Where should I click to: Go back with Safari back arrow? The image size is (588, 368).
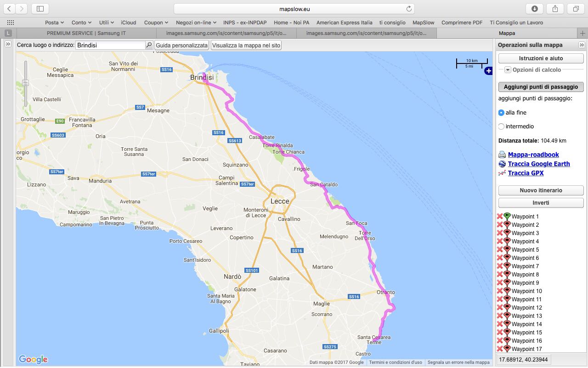pos(9,9)
